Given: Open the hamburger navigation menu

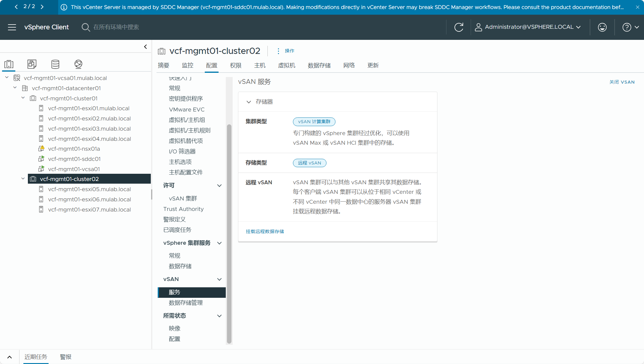Looking at the screenshot, I should 12,27.
